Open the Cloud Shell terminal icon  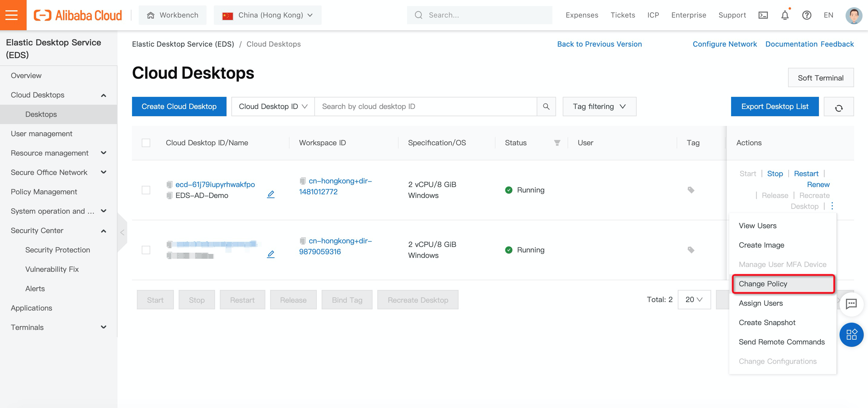(x=763, y=15)
